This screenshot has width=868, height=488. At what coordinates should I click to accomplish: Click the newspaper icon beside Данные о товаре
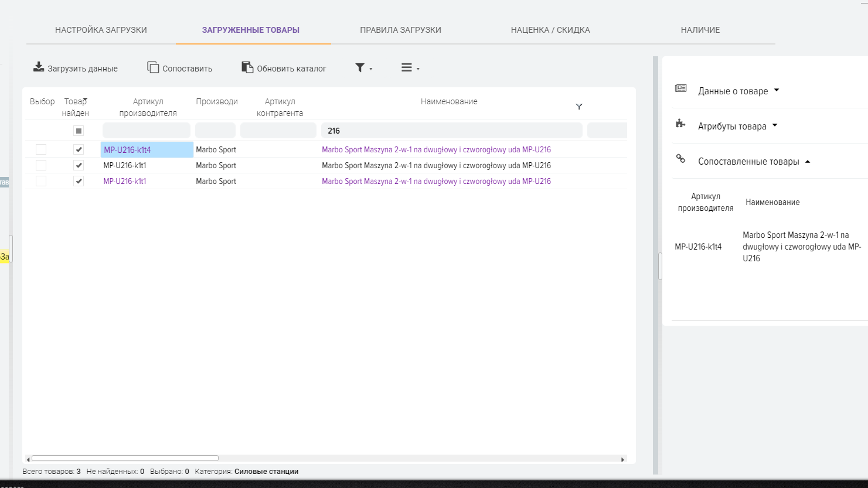(680, 88)
